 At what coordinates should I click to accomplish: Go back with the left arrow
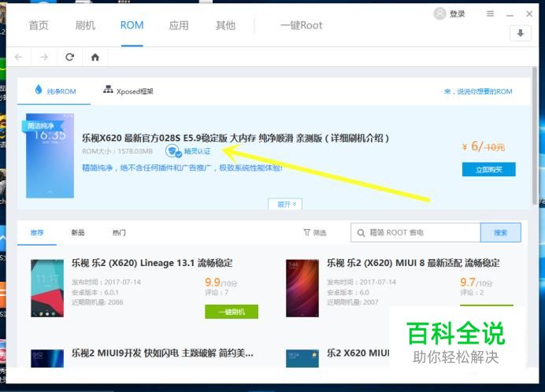pyautogui.click(x=19, y=57)
